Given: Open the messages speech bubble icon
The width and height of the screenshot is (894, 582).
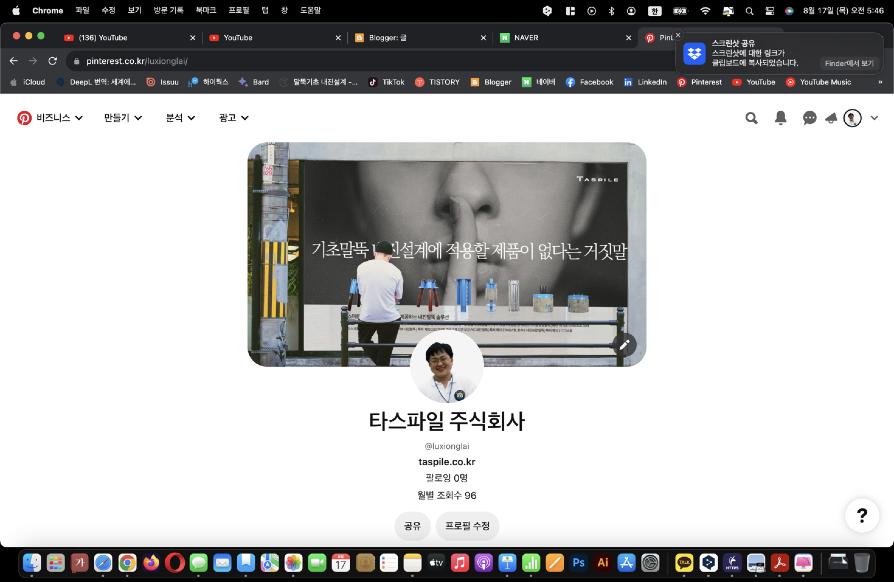Looking at the screenshot, I should [810, 118].
